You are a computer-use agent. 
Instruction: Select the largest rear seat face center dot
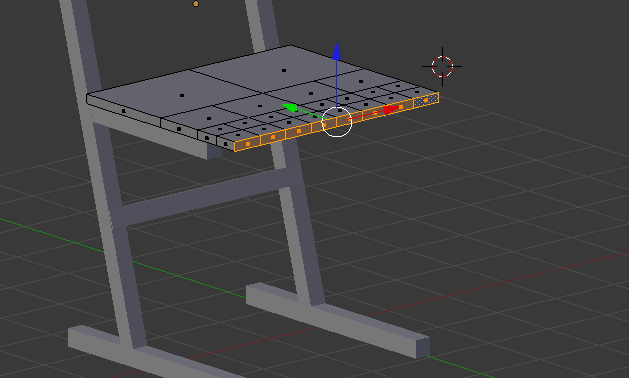284,71
